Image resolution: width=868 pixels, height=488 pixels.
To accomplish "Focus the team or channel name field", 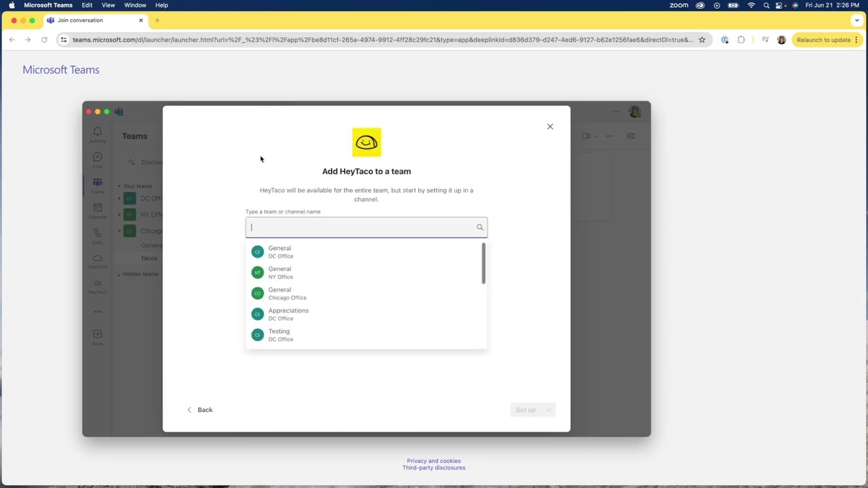I will click(366, 228).
